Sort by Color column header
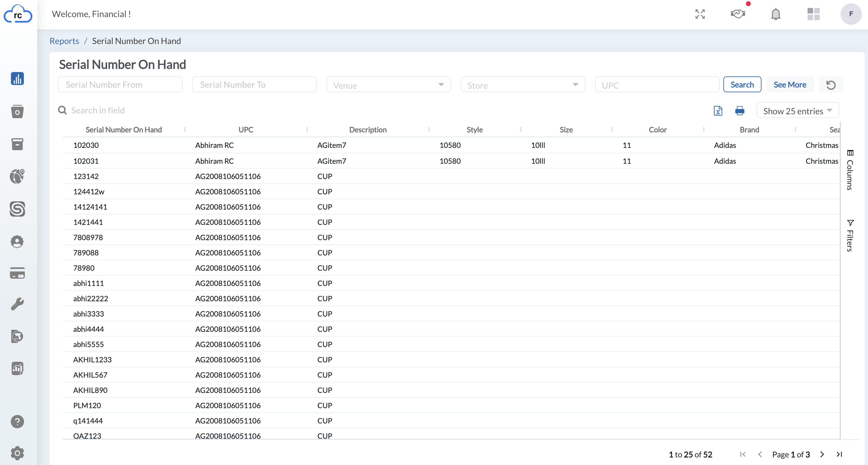The image size is (868, 465). [x=658, y=130]
